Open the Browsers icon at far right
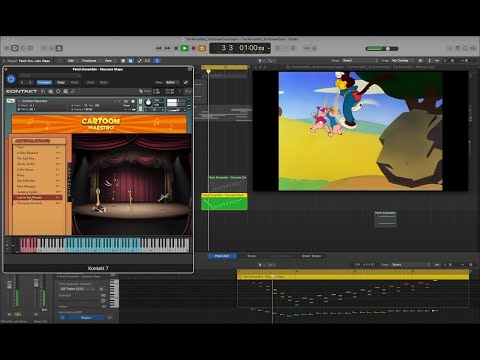480x360 pixels. (x=473, y=49)
